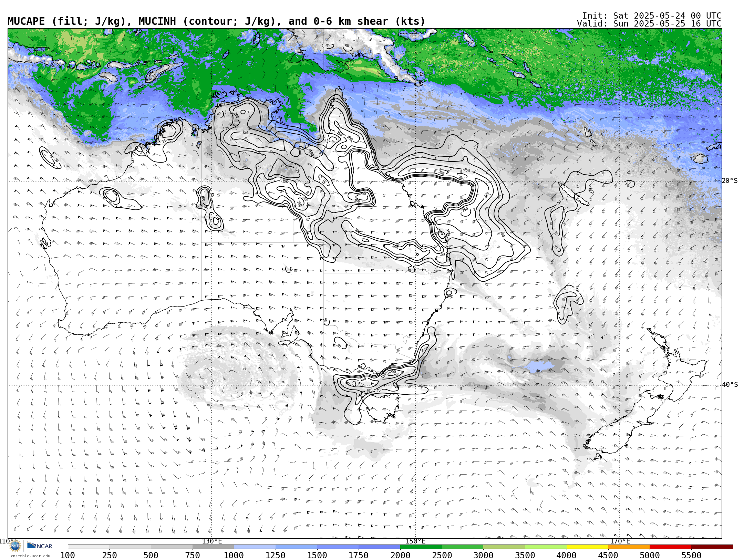Click the 150°E longitude label

tap(415, 541)
